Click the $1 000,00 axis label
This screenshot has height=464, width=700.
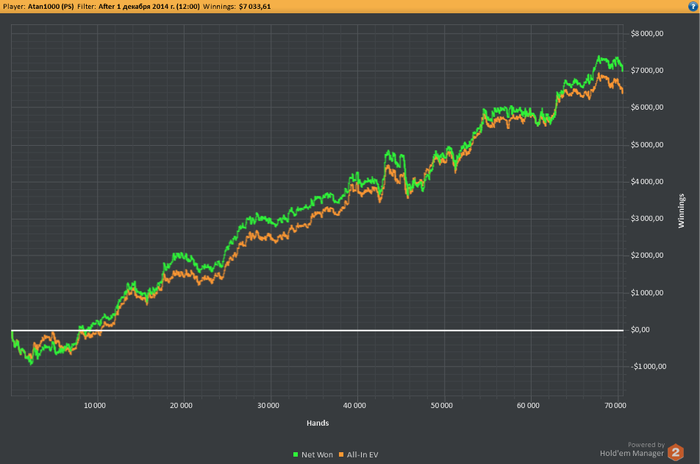pyautogui.click(x=647, y=293)
